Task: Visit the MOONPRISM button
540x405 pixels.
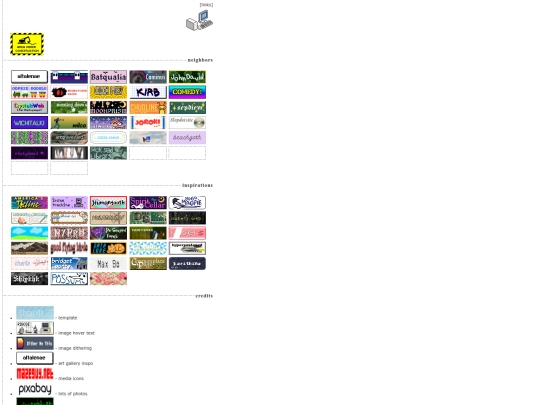Action: point(108,107)
